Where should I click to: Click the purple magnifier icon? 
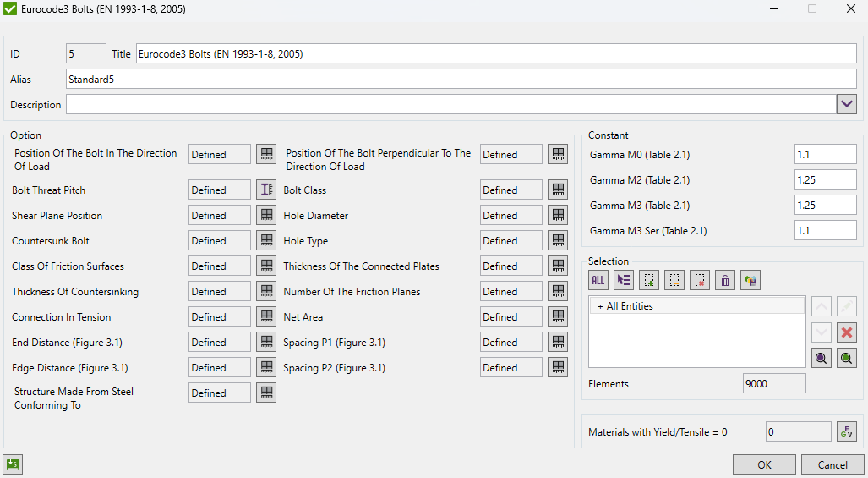point(821,358)
